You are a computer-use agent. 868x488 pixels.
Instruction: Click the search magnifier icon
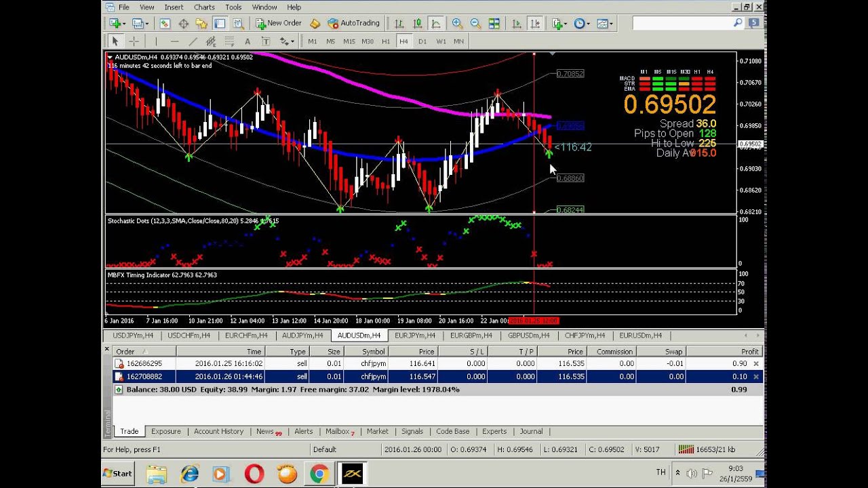click(738, 23)
